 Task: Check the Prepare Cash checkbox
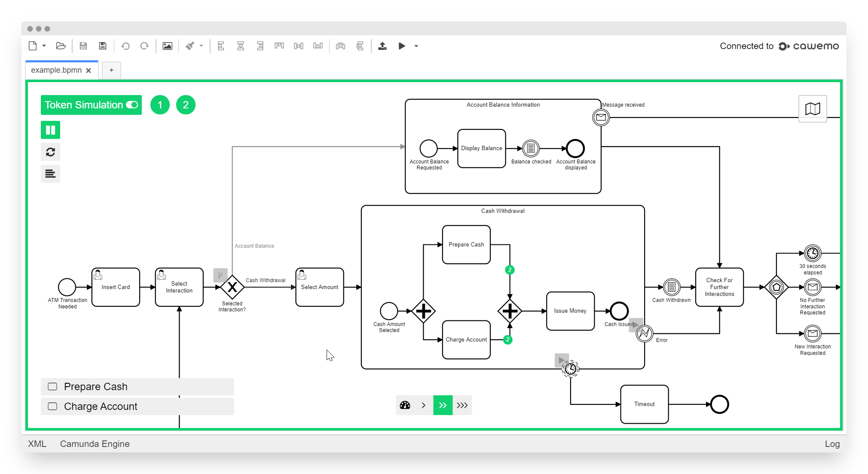[52, 386]
